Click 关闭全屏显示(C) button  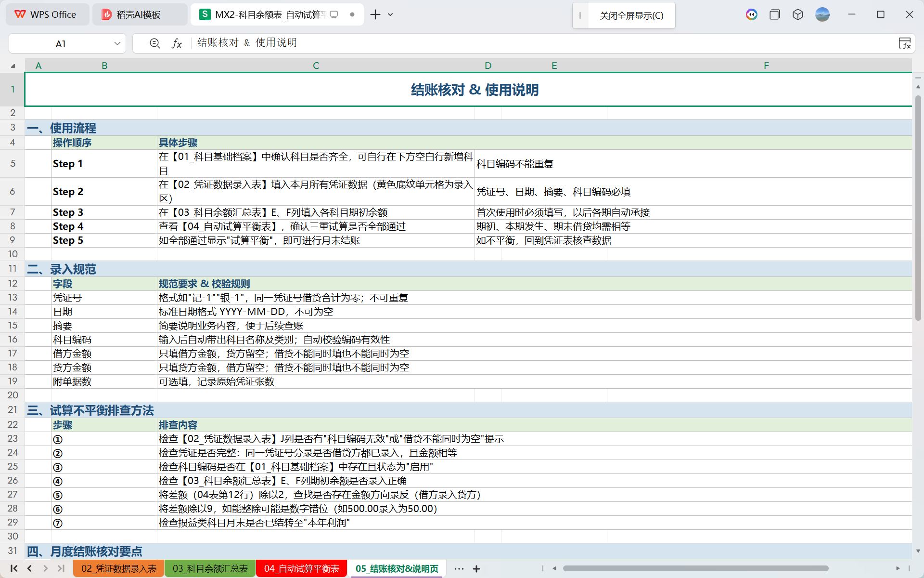coord(631,15)
